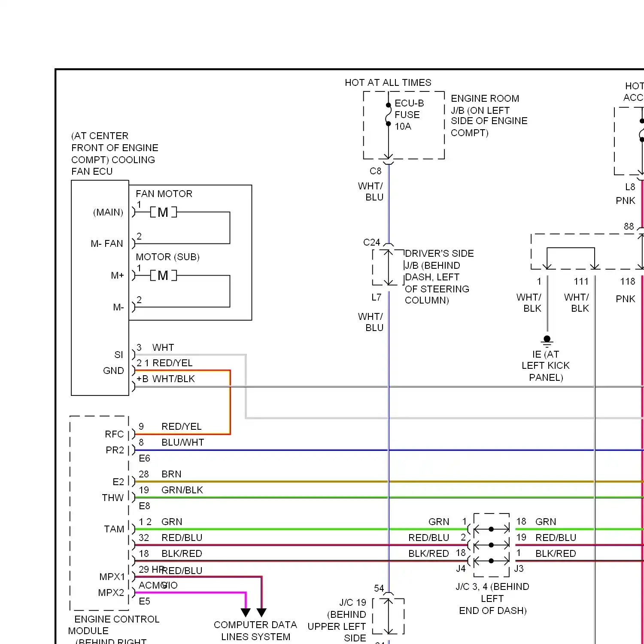Click the "ENGINE ROOM J/B" description text

click(489, 115)
